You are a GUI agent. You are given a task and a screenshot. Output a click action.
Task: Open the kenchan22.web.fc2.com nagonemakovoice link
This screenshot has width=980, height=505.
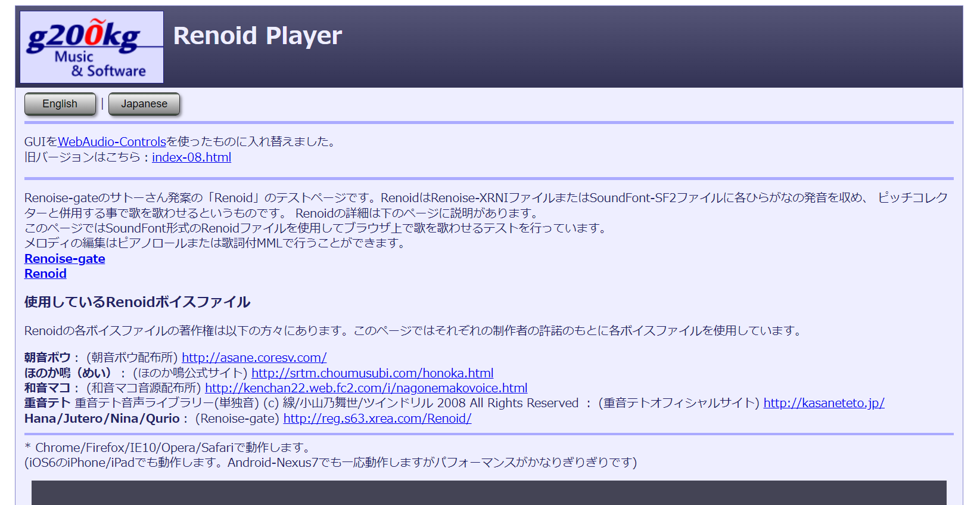(366, 388)
